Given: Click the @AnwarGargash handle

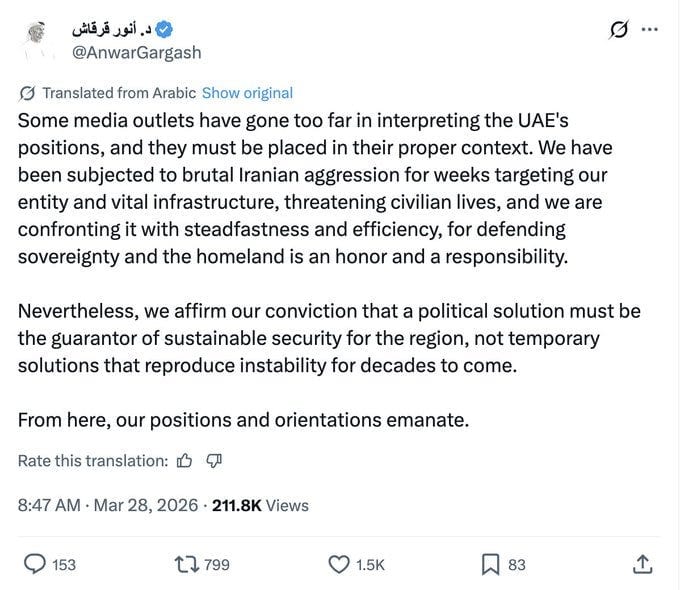Looking at the screenshot, I should (137, 52).
